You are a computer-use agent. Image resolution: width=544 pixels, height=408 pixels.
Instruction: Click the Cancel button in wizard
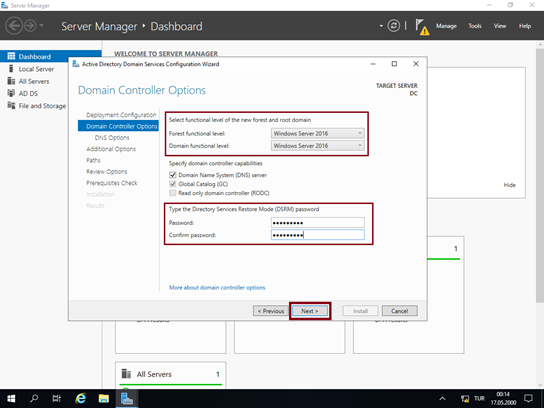click(x=399, y=311)
